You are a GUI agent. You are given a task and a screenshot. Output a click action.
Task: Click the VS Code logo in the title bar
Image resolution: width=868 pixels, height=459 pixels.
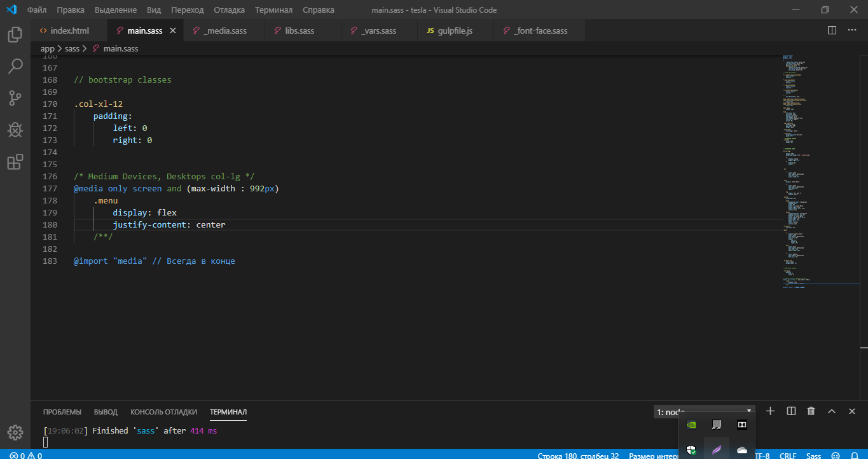click(x=11, y=10)
